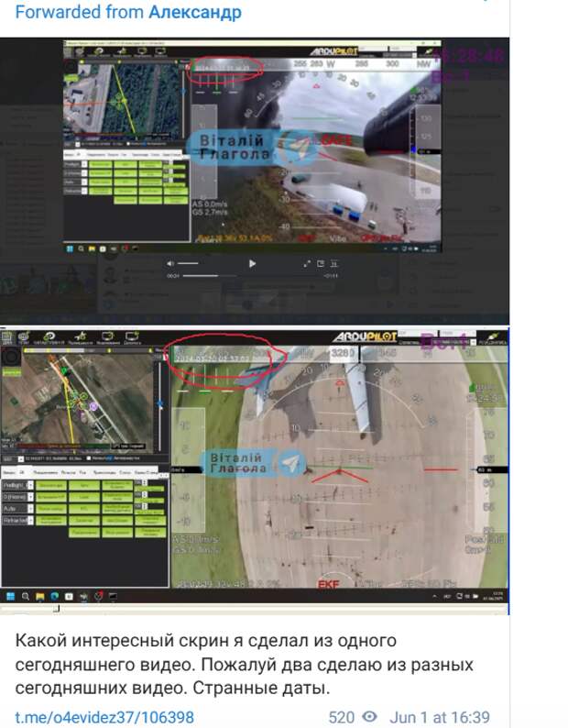Image resolution: width=568 pixels, height=728 pixels.
Task: Mute the video using the speaker icon
Action: [169, 263]
